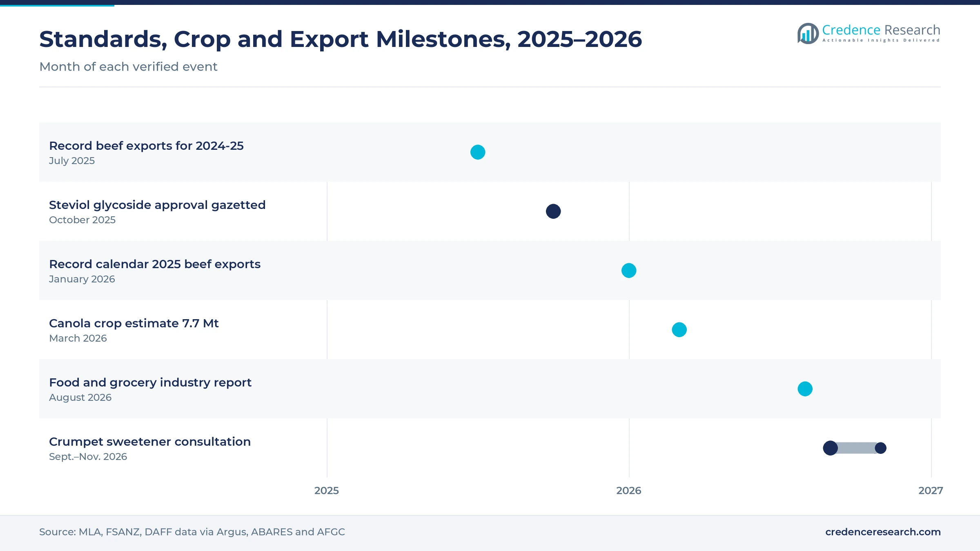
Task: Click 'Actionable Insights Delivered' tagline
Action: pyautogui.click(x=881, y=40)
